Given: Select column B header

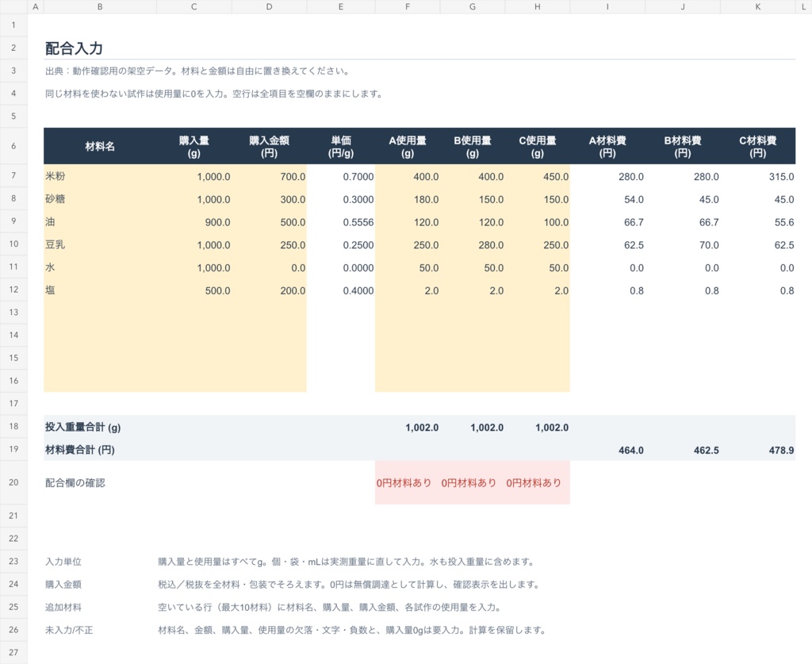Looking at the screenshot, I should tap(100, 6).
